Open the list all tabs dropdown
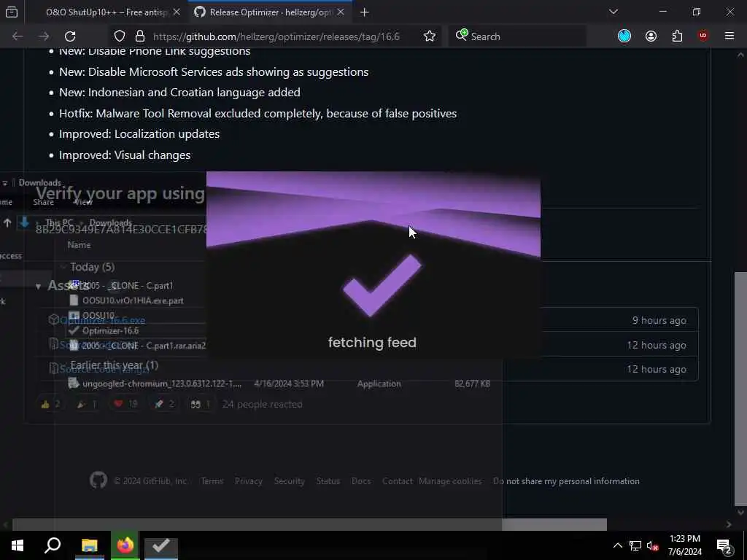747x560 pixels. tap(614, 12)
